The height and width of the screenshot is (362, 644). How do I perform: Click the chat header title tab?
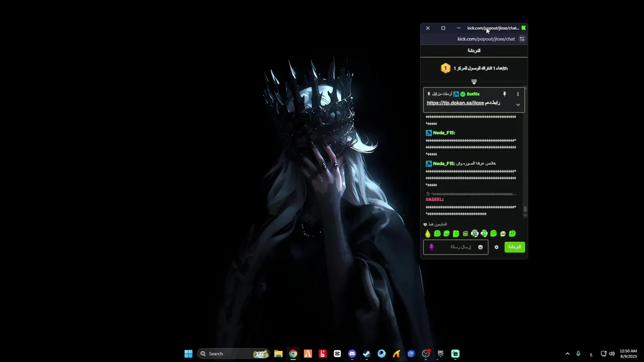[x=474, y=51]
